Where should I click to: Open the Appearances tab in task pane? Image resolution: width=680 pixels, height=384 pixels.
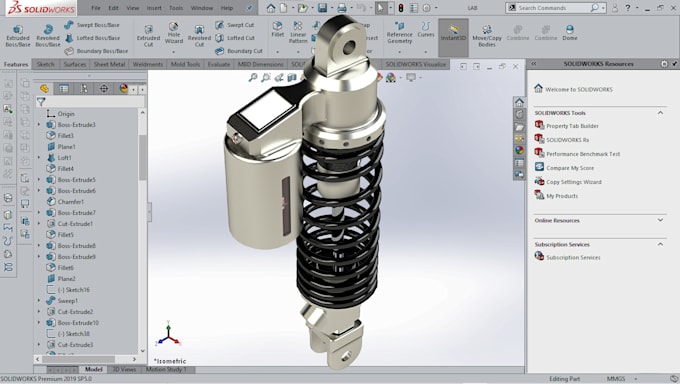click(x=519, y=151)
